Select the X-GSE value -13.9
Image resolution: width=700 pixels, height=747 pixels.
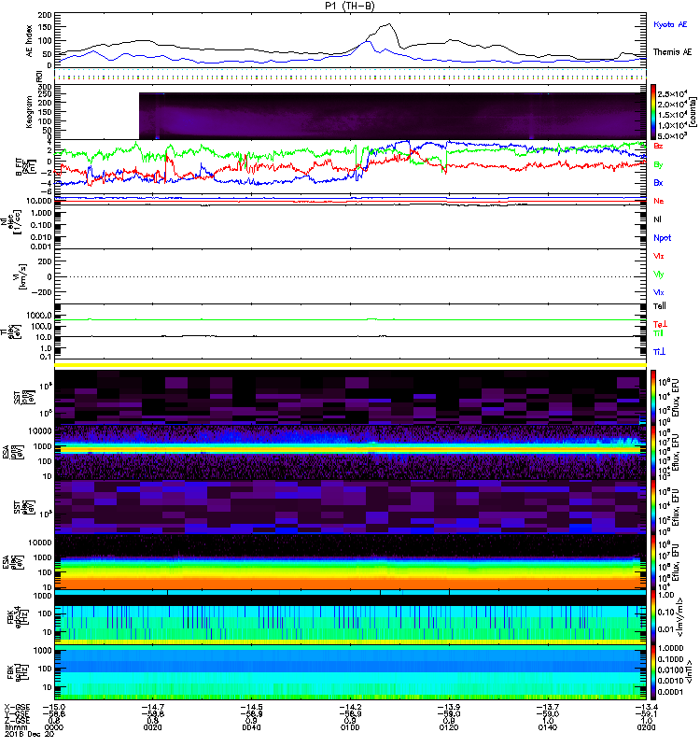tap(449, 707)
